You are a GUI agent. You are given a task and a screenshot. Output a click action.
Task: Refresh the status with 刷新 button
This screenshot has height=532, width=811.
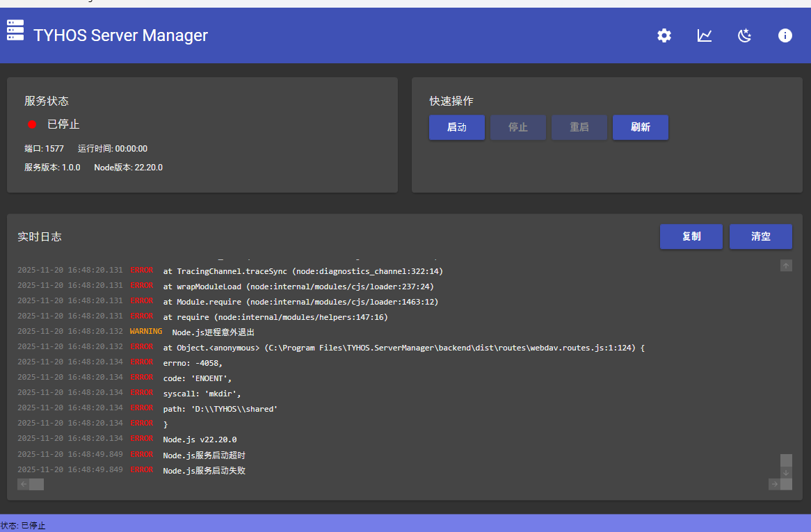pyautogui.click(x=640, y=127)
